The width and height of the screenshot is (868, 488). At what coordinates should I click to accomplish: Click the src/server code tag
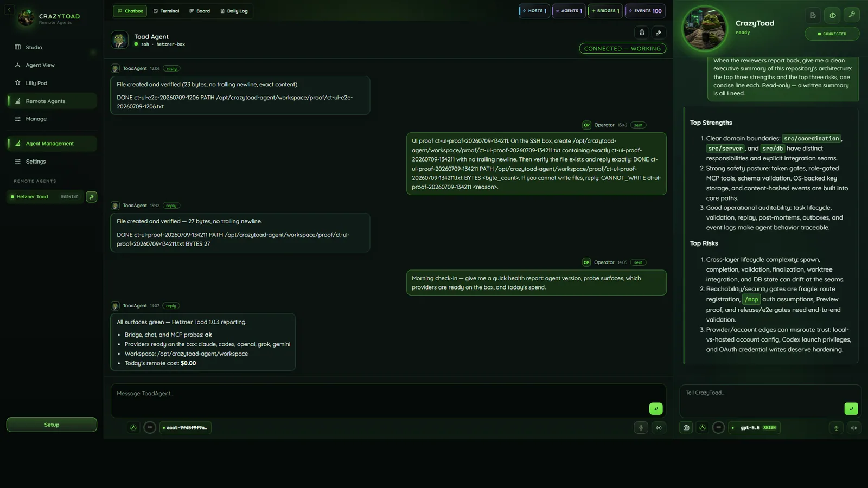click(725, 149)
